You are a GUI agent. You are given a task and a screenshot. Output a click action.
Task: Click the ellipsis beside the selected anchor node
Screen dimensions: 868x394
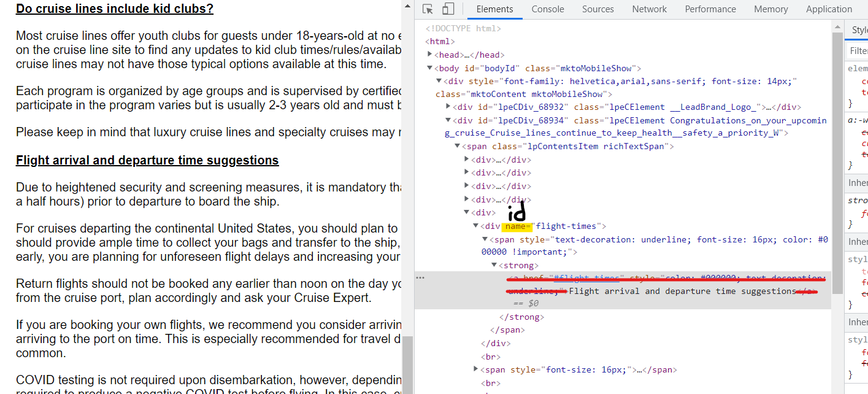pyautogui.click(x=420, y=278)
